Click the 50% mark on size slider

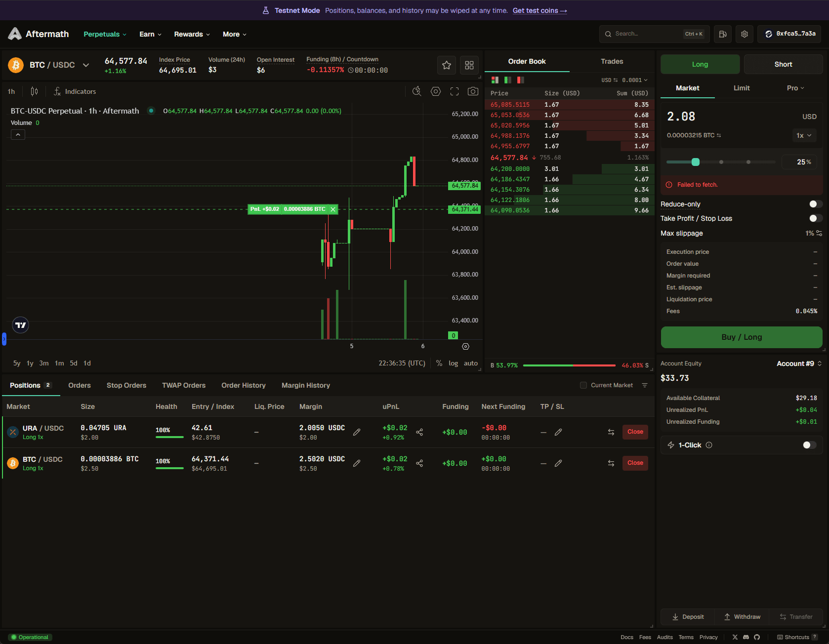coord(721,162)
